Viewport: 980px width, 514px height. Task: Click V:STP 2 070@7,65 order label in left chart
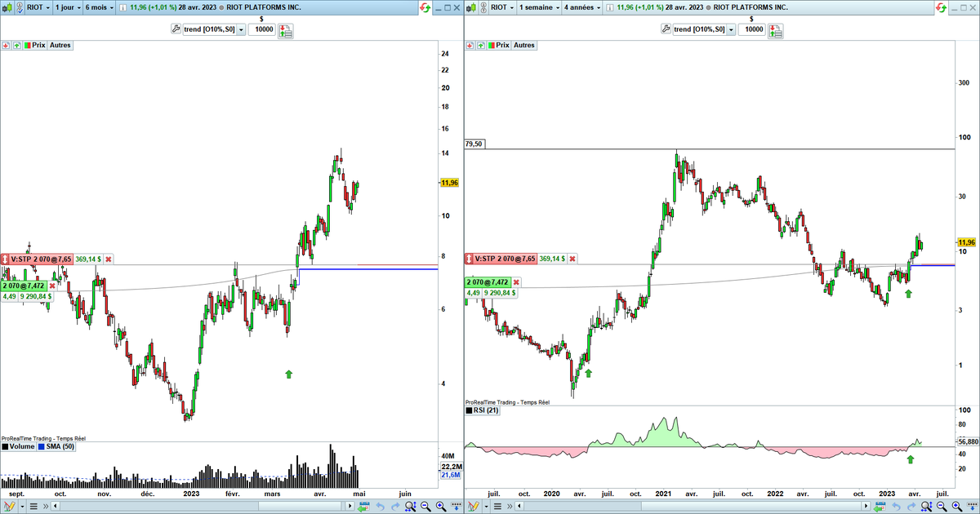[42, 259]
